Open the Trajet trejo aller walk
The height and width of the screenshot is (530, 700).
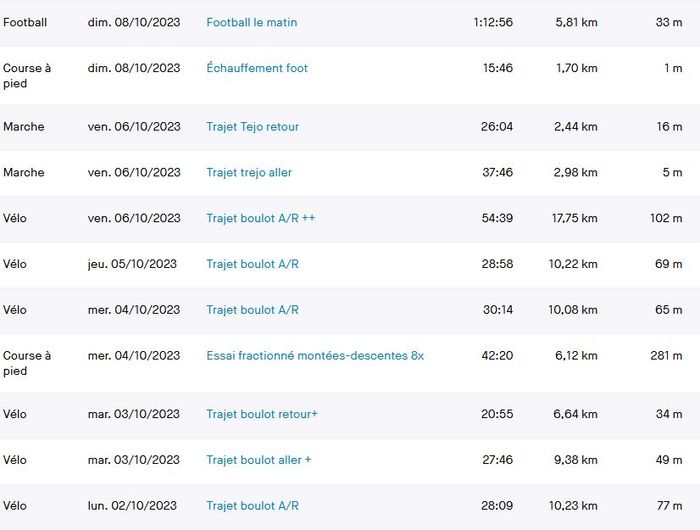click(x=249, y=172)
